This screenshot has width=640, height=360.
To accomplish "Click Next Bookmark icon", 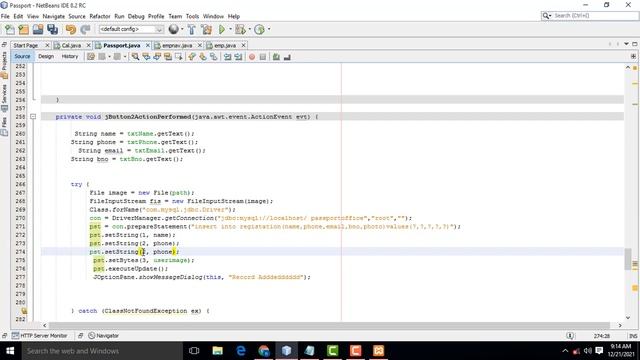I will pos(203,57).
